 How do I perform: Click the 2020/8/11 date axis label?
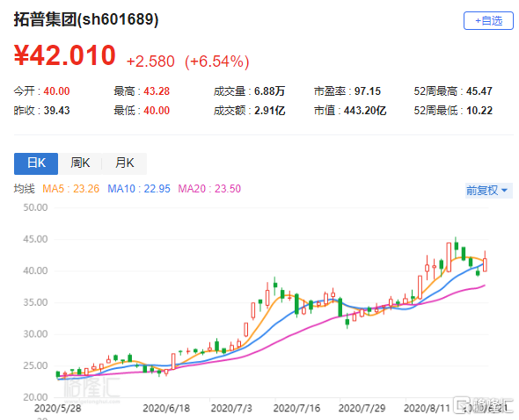(427, 409)
